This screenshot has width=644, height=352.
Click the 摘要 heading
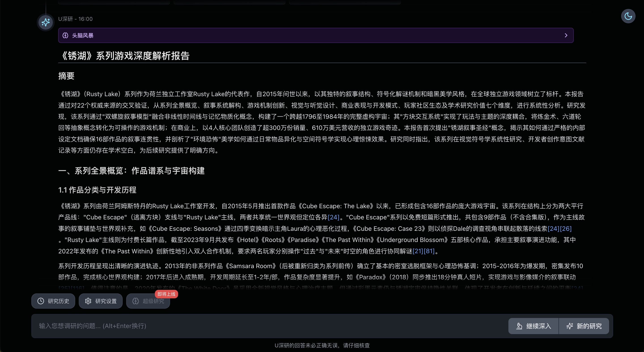(66, 76)
